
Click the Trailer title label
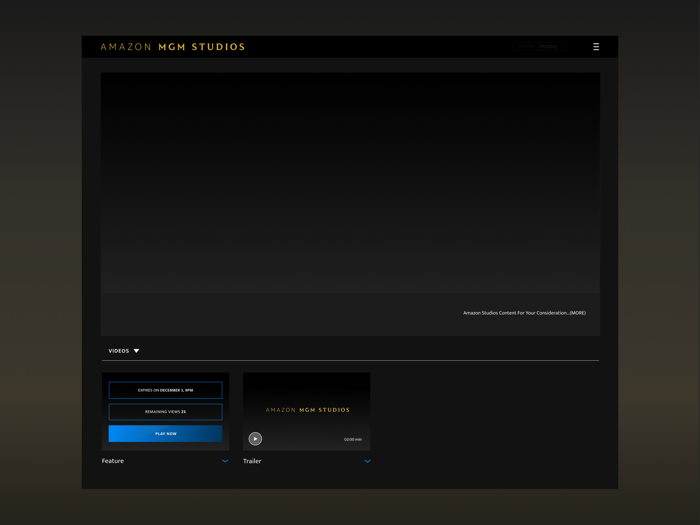(x=252, y=461)
